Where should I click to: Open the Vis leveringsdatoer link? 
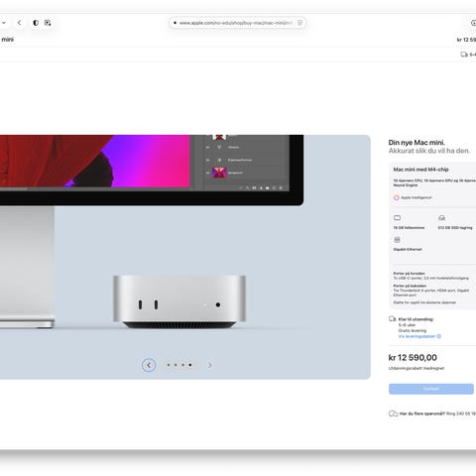pyautogui.click(x=416, y=336)
